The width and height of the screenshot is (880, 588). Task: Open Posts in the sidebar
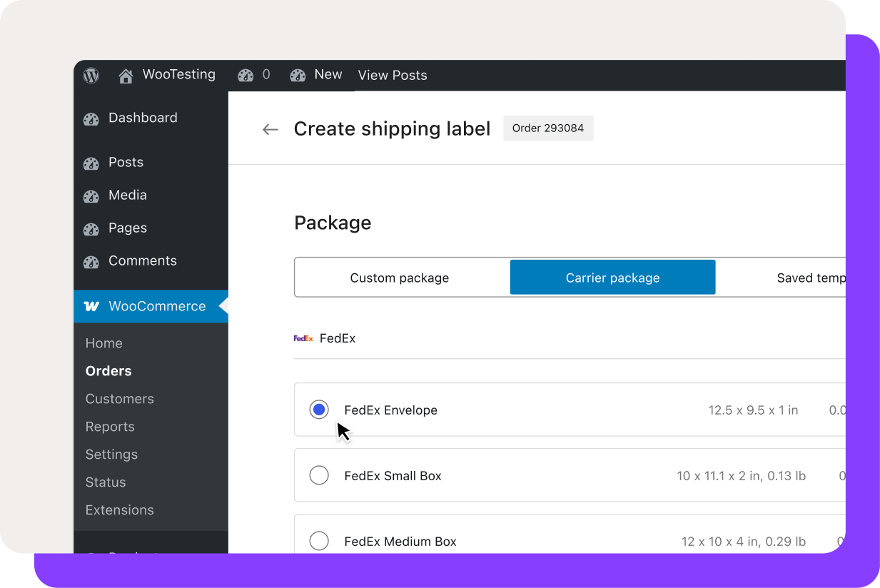coord(126,162)
